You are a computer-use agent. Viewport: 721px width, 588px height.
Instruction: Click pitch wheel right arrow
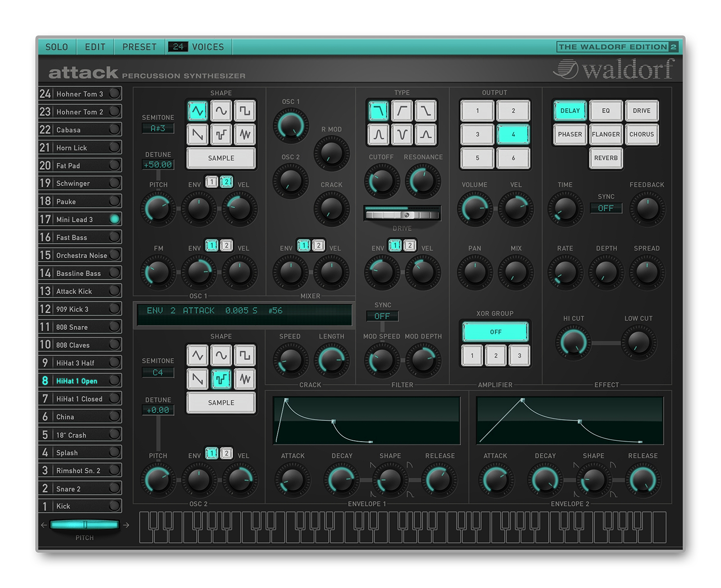point(126,525)
